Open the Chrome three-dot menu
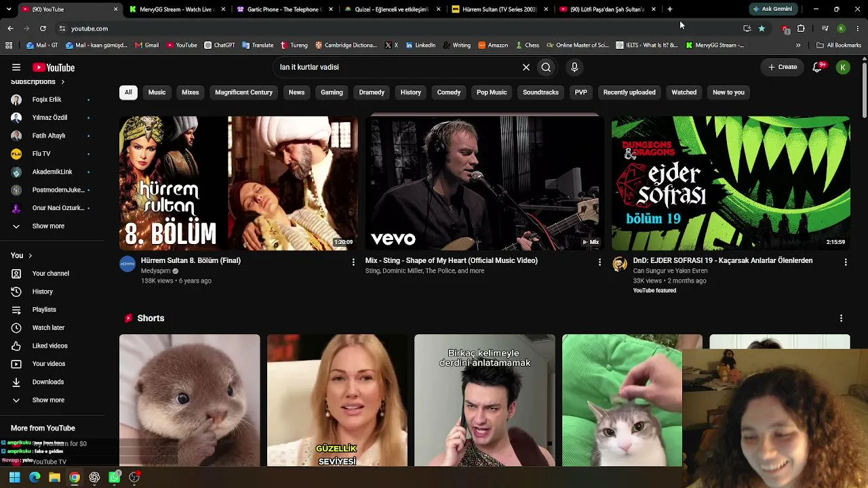The image size is (868, 488). [x=858, y=28]
